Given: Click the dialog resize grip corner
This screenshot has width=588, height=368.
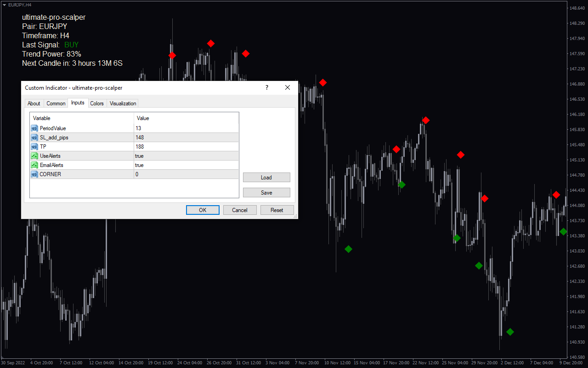Looking at the screenshot, I should point(295,216).
